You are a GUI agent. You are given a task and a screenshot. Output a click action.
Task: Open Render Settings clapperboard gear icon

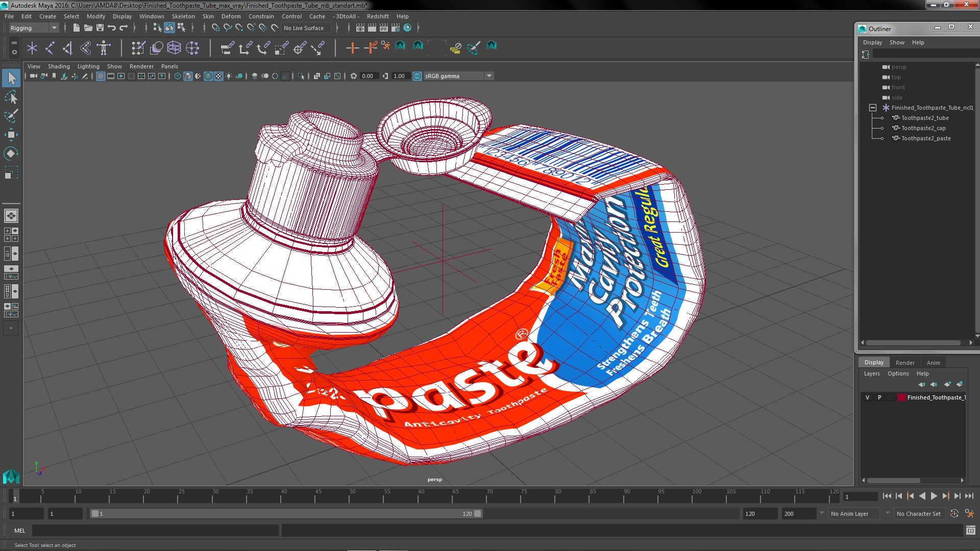coord(396,28)
